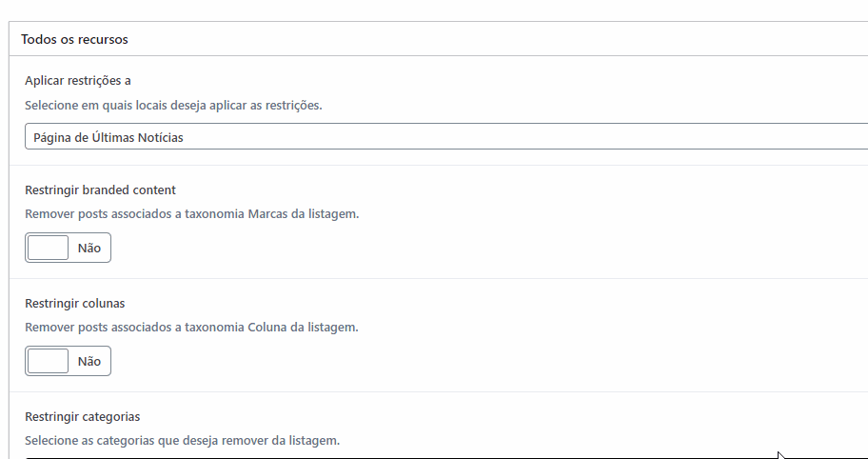Open the 'Aplicar restrições a' dropdown

coord(446,137)
